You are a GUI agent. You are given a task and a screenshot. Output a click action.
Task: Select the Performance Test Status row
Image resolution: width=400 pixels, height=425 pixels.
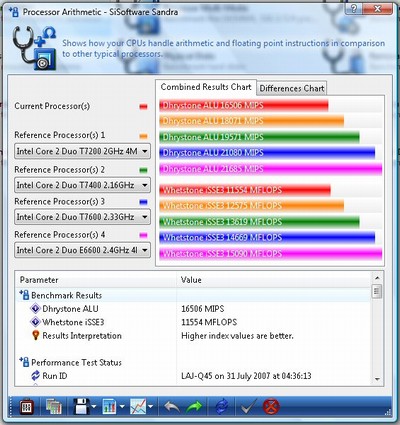[x=193, y=362]
